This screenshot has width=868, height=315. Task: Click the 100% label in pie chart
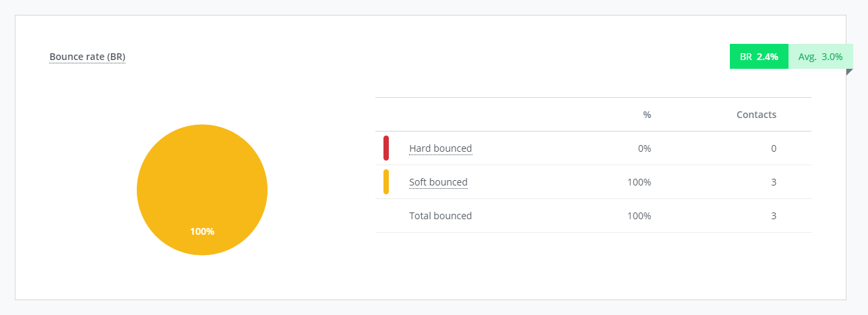202,231
